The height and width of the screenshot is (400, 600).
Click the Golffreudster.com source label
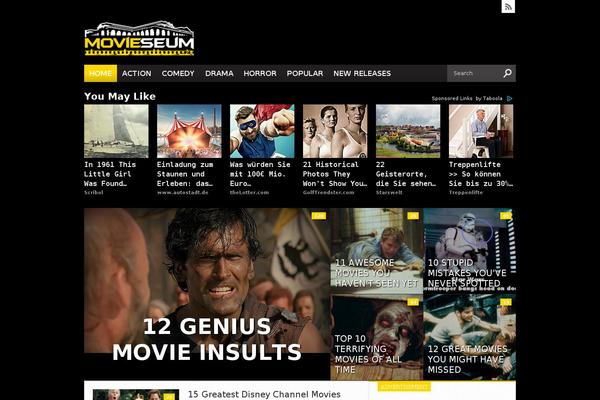tap(329, 193)
